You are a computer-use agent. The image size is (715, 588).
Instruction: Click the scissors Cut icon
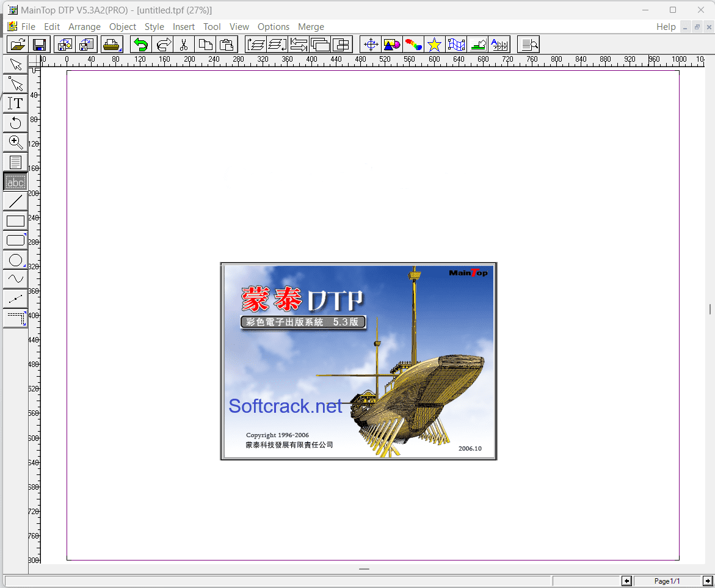click(x=183, y=45)
